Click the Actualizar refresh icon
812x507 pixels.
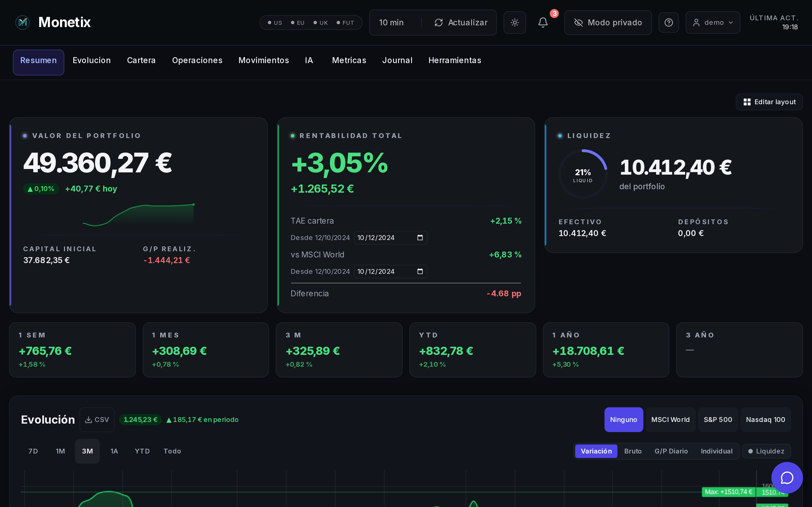click(x=438, y=23)
